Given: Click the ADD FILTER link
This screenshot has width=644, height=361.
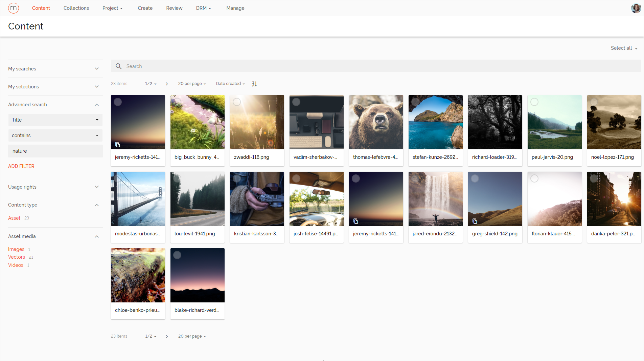Looking at the screenshot, I should (21, 166).
